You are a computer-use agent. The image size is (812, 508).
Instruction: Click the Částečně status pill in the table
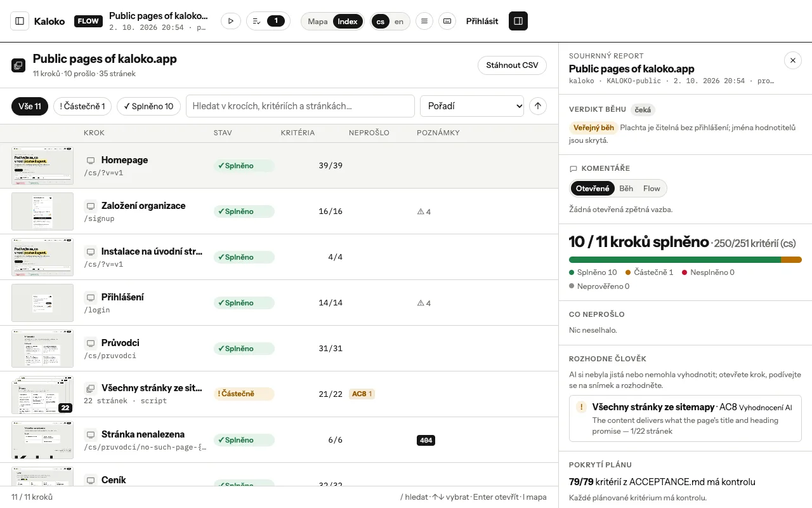click(x=244, y=394)
